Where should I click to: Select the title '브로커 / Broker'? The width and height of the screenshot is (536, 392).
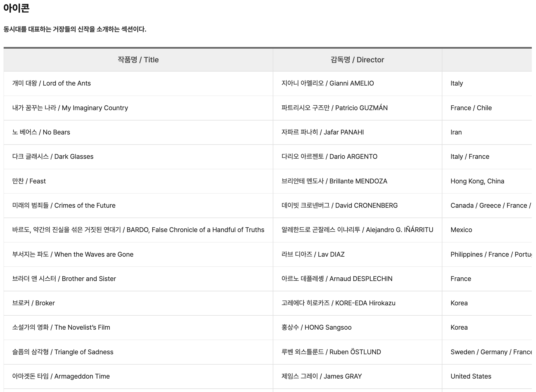(x=34, y=303)
